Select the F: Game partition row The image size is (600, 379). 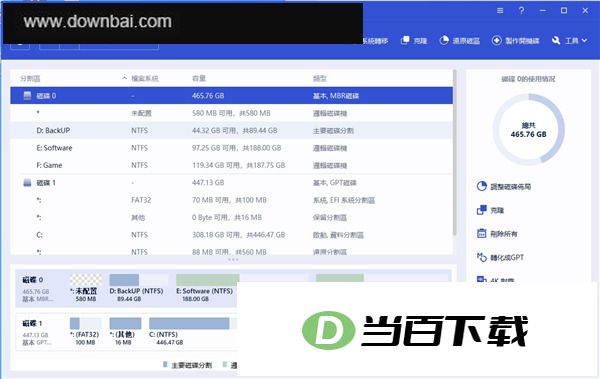232,165
